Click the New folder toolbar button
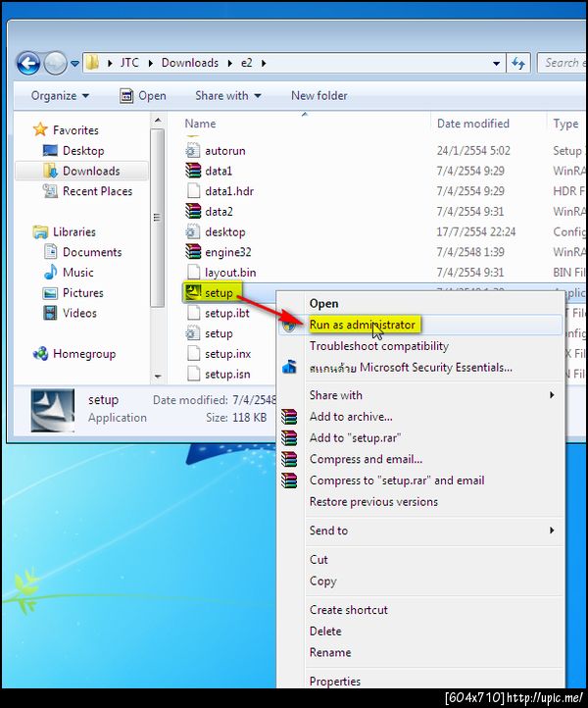Screen dimensions: 588x708 click(319, 96)
